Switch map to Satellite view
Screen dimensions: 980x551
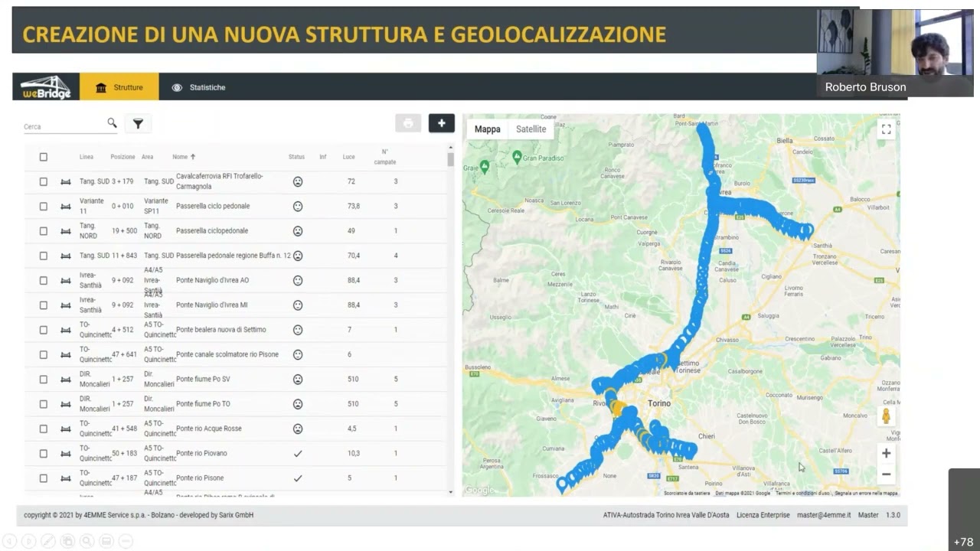[x=531, y=129]
